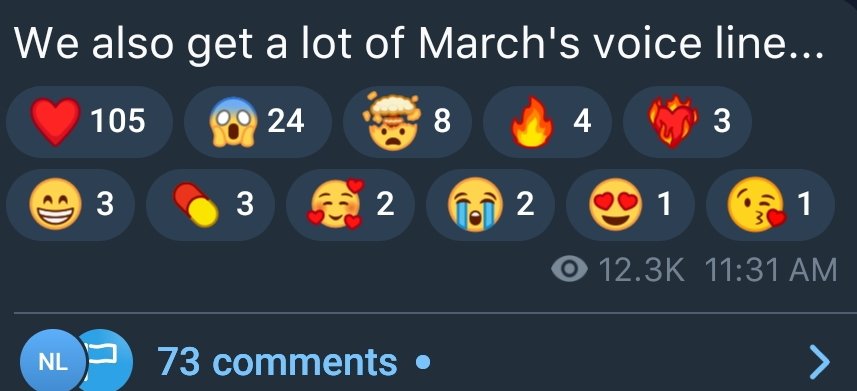Viewport: 857px width, 391px height.
Task: Toggle the pill emoji reaction
Action: click(x=210, y=205)
